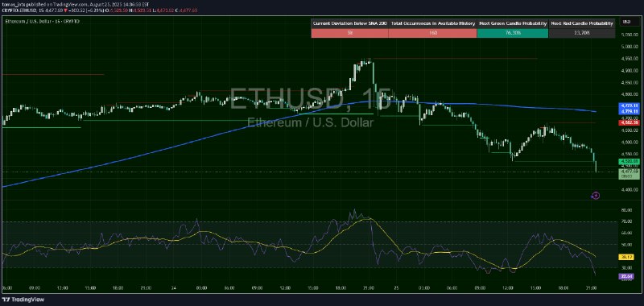
Task: Click the purple event marker icon on chart
Action: pos(596,196)
